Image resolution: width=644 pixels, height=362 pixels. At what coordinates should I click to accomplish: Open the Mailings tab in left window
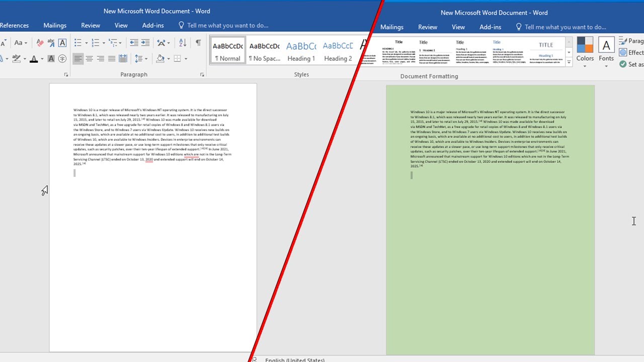tap(55, 25)
